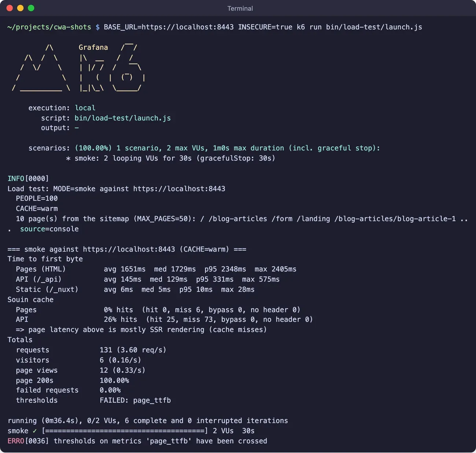
Task: Click the "12 (0.33/s)" page views value
Action: (122, 371)
